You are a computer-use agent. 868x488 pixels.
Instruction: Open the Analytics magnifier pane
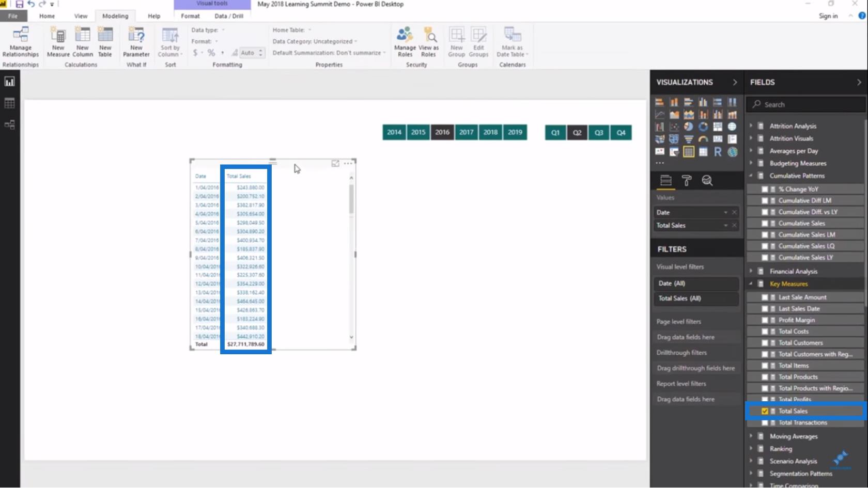[707, 180]
